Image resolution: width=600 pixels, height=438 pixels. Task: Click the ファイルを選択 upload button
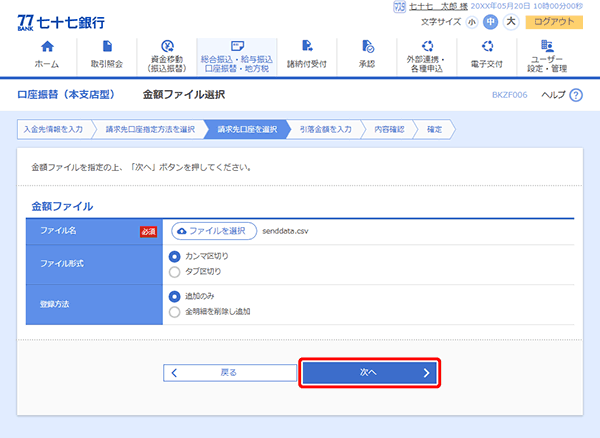click(214, 231)
